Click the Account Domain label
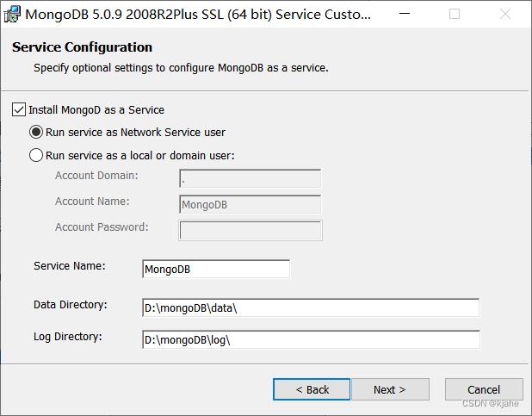532x416 pixels. pyautogui.click(x=96, y=175)
